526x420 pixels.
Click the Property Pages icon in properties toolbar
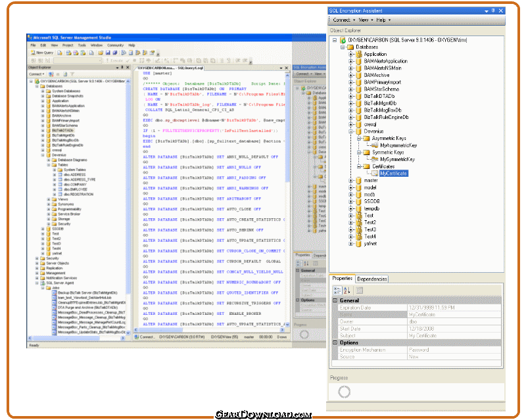359,291
